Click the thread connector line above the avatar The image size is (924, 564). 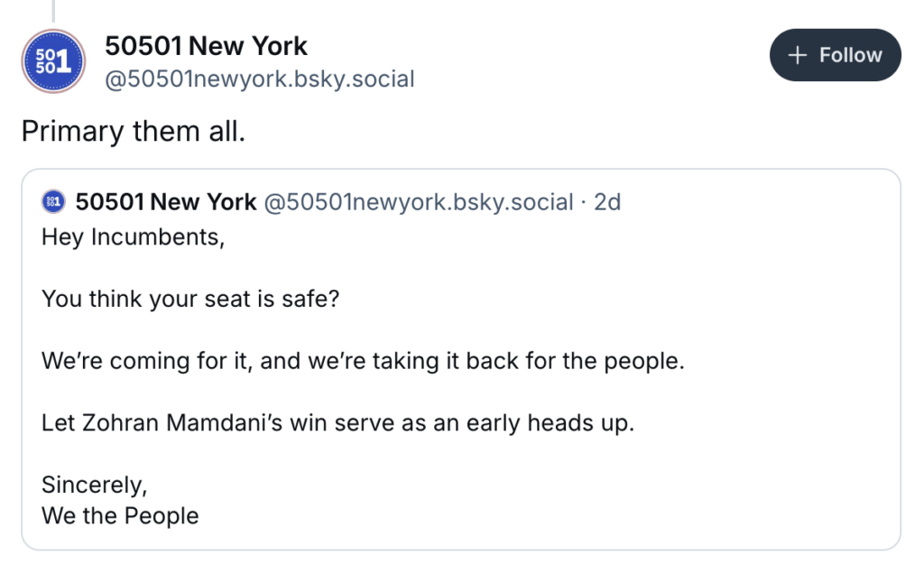pos(53,9)
